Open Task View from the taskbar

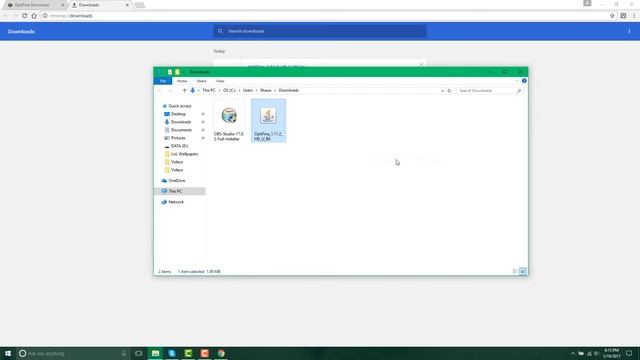pos(138,353)
